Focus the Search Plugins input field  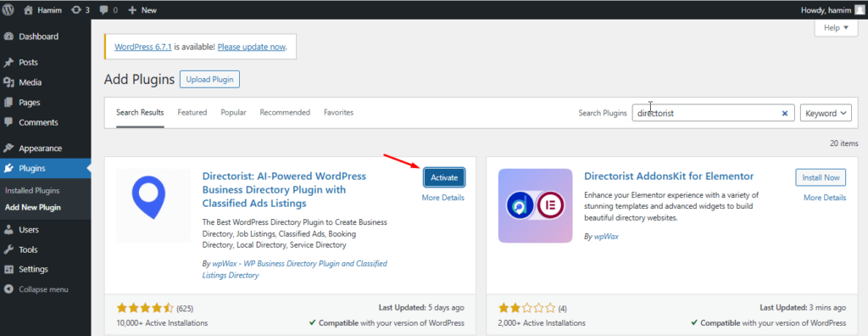click(x=714, y=113)
